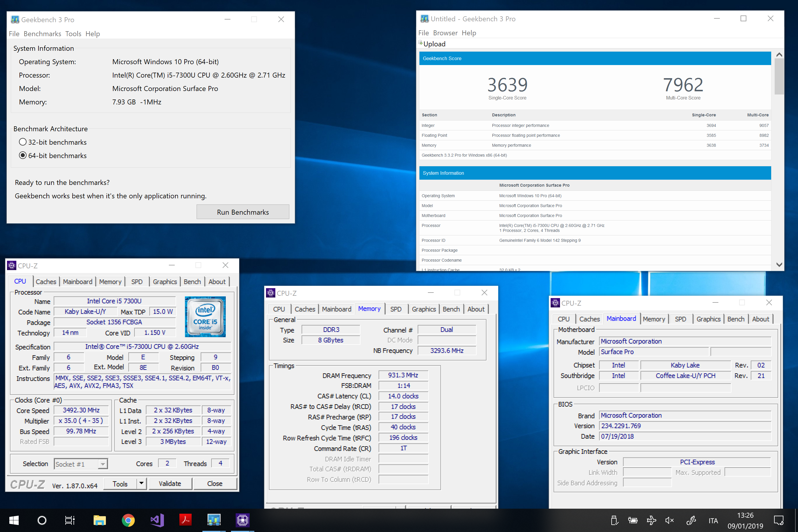Click the airplane mode tray icon
798x532 pixels.
click(x=651, y=520)
